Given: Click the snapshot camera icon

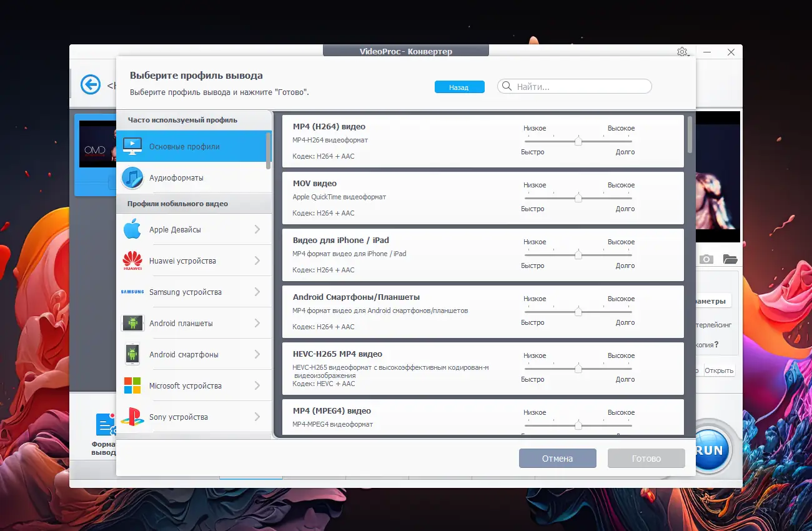Looking at the screenshot, I should [706, 259].
